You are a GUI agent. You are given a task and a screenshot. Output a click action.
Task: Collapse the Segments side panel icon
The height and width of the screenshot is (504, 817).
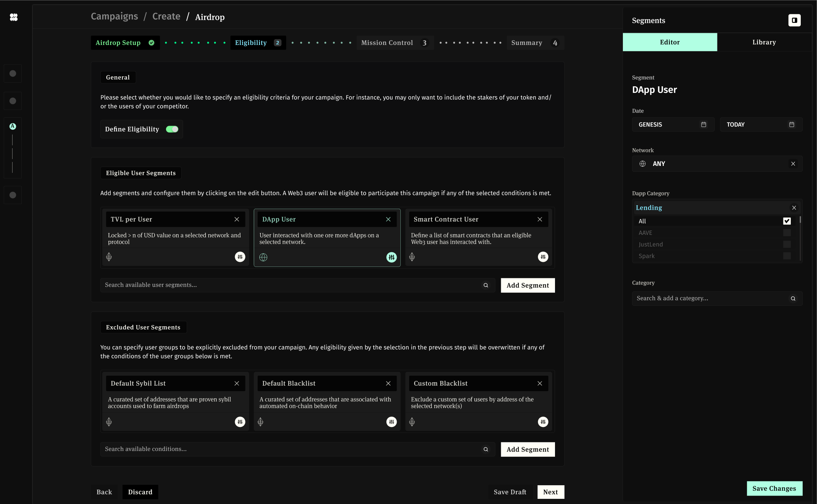point(794,20)
